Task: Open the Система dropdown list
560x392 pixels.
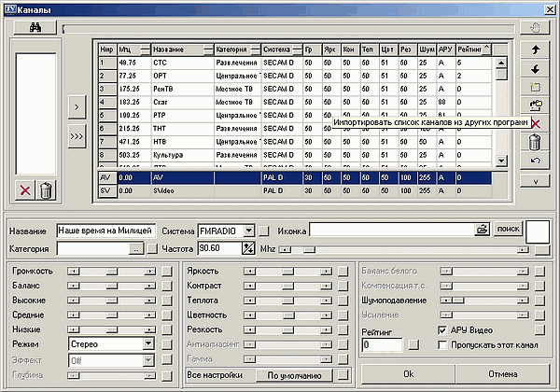Action: click(x=248, y=230)
